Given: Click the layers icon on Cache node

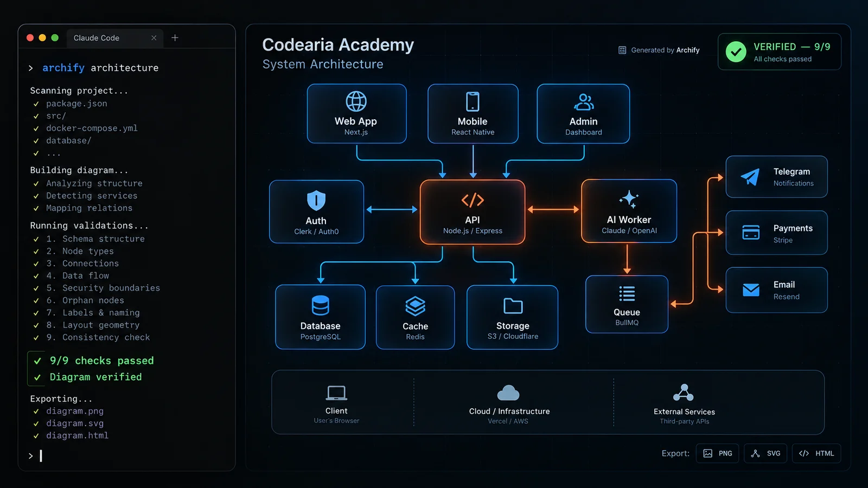Looking at the screenshot, I should pos(416,306).
